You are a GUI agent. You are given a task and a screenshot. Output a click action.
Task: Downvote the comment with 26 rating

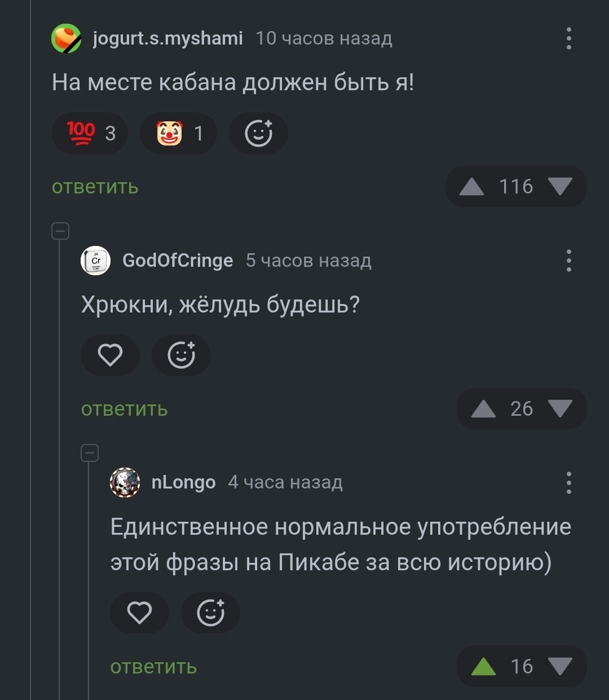(x=560, y=409)
